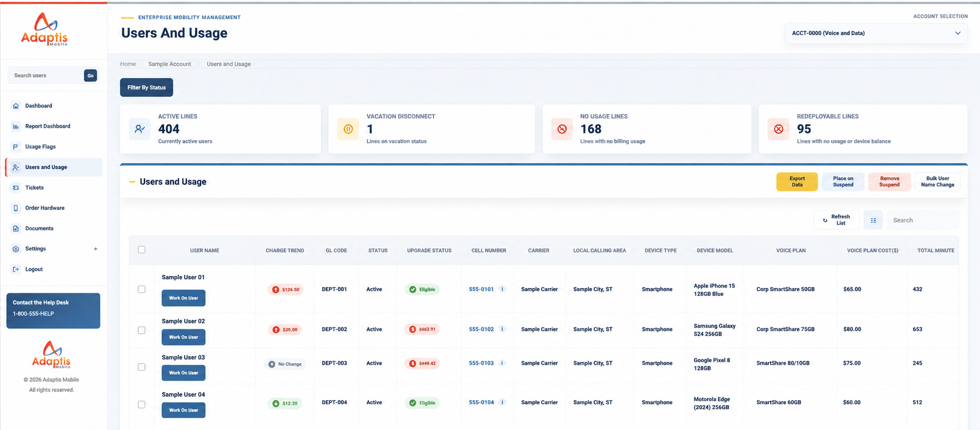The width and height of the screenshot is (980, 430).
Task: Click the Settings gear icon
Action: pos(16,249)
